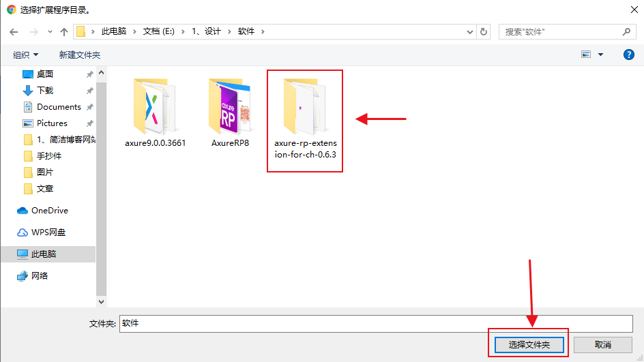Click the refresh button beside address bar
The image size is (644, 362).
(x=484, y=31)
